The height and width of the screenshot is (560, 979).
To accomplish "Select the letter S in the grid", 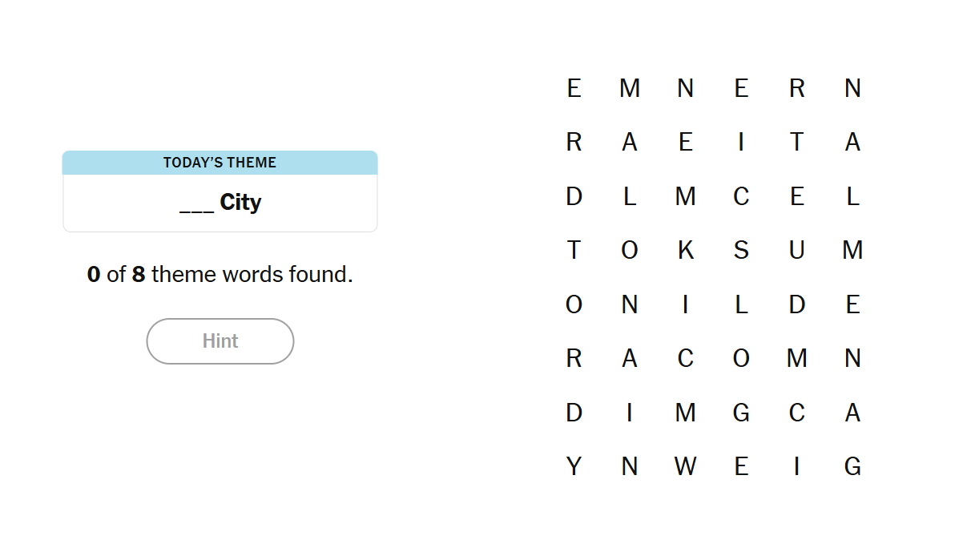I will [x=741, y=251].
